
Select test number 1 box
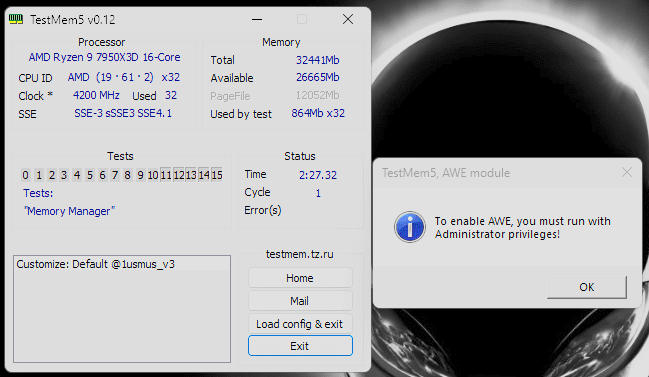(x=39, y=175)
